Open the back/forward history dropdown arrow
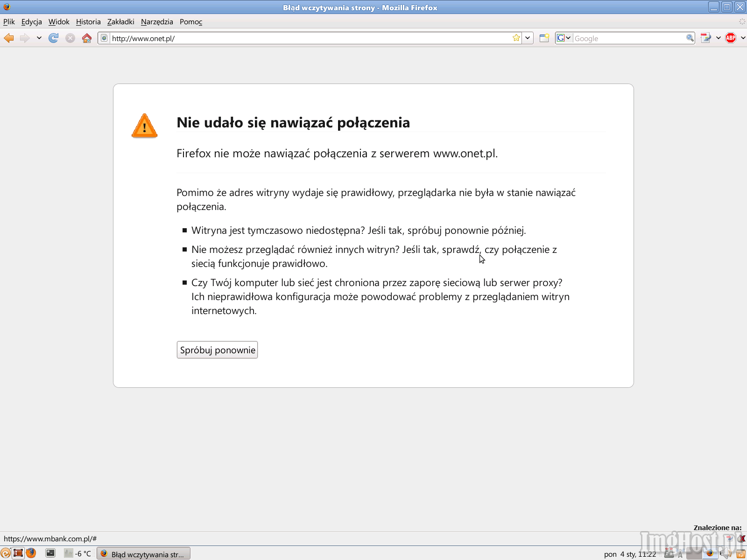 click(x=39, y=38)
